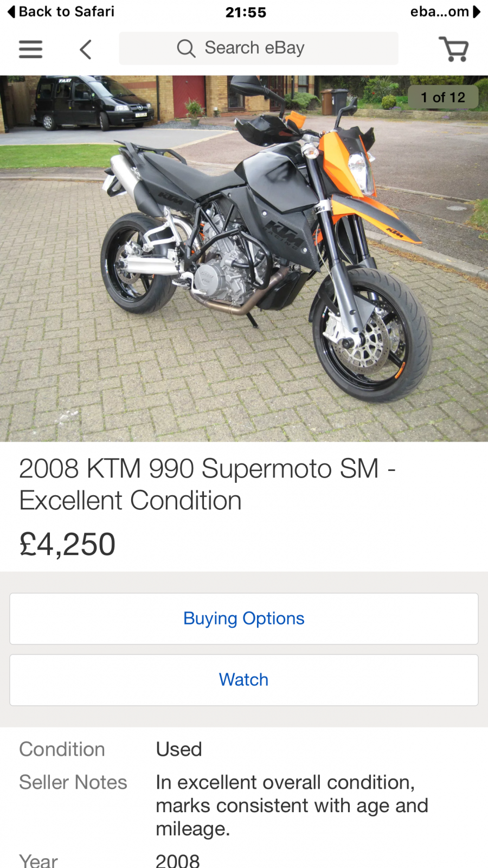The width and height of the screenshot is (488, 868).
Task: Tap the eba...om forward link
Action: coord(445,12)
